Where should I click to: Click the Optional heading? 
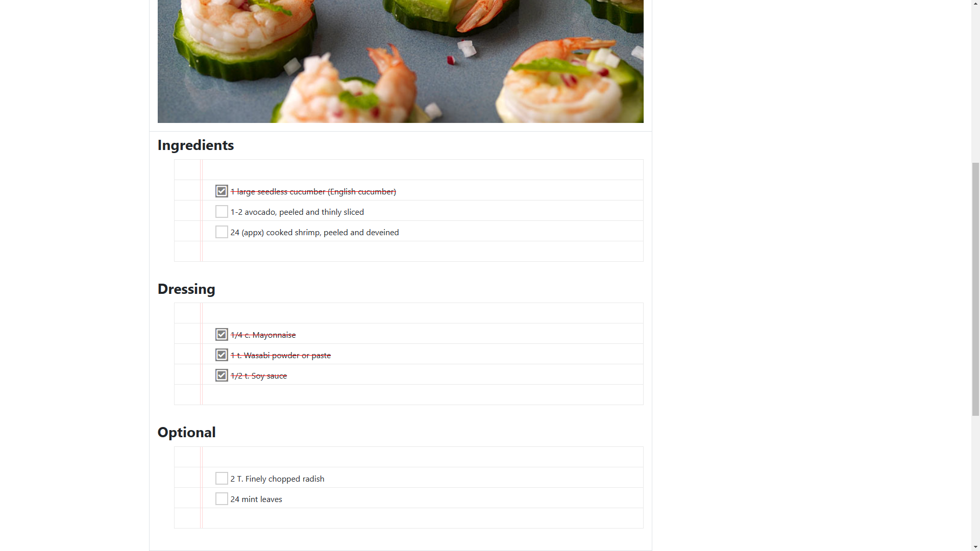[186, 432]
